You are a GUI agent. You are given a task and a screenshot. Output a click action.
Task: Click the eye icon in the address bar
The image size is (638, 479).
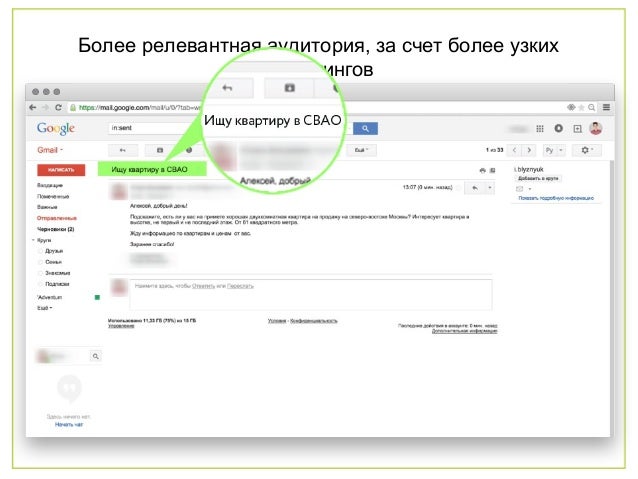571,107
